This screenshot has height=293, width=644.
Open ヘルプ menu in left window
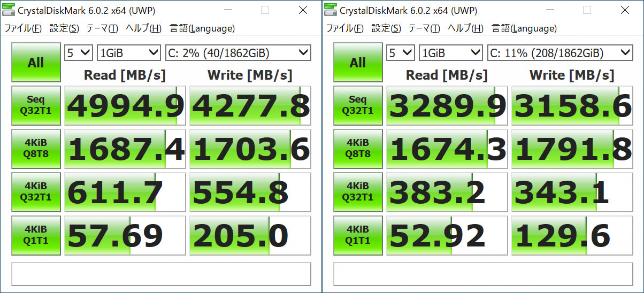coord(144,28)
